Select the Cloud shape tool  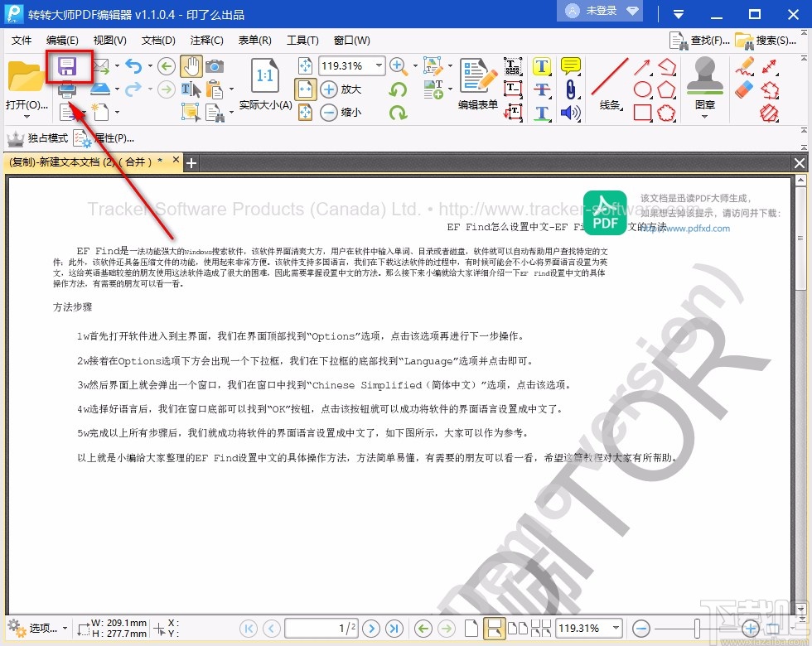tap(666, 113)
